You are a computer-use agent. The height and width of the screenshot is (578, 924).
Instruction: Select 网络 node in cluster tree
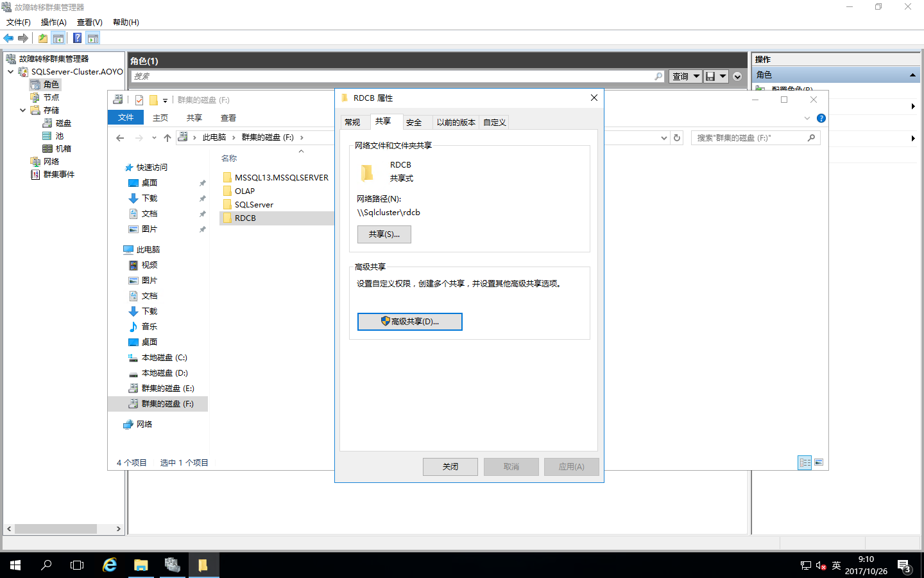click(x=51, y=162)
